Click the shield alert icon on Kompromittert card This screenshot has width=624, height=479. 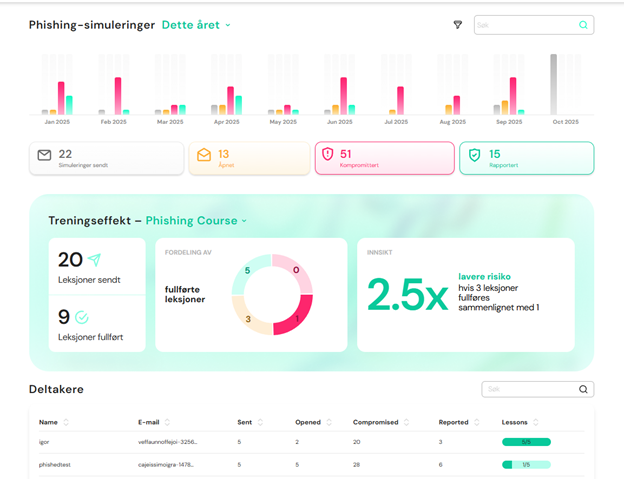[327, 155]
